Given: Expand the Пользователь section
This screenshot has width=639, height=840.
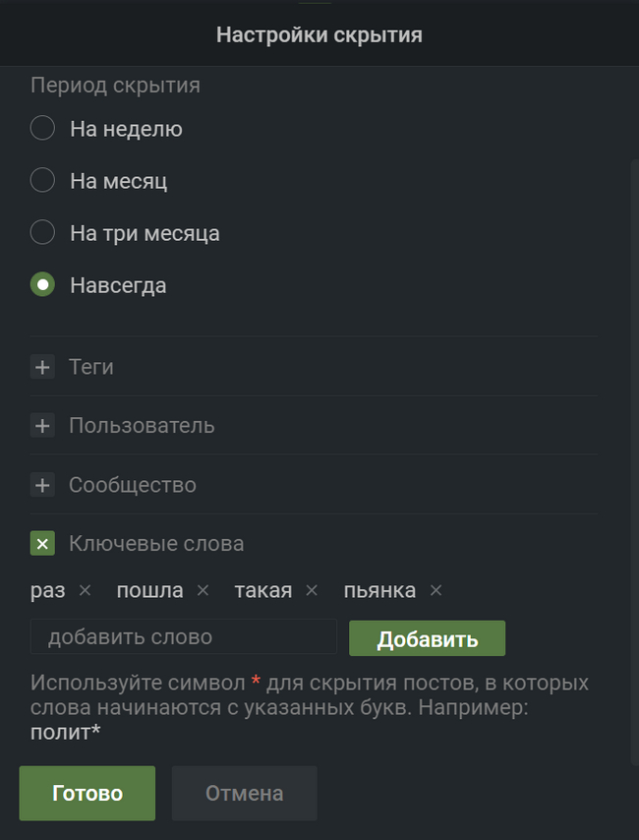Looking at the screenshot, I should pyautogui.click(x=142, y=426).
